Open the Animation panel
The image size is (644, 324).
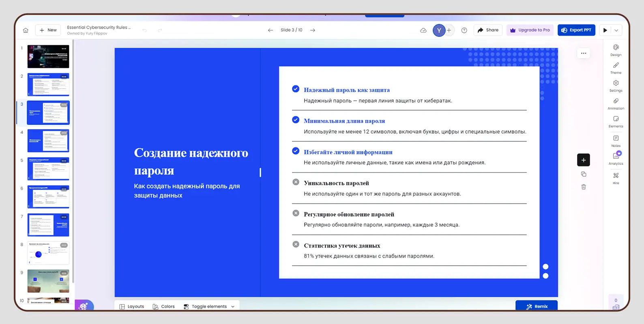(616, 103)
